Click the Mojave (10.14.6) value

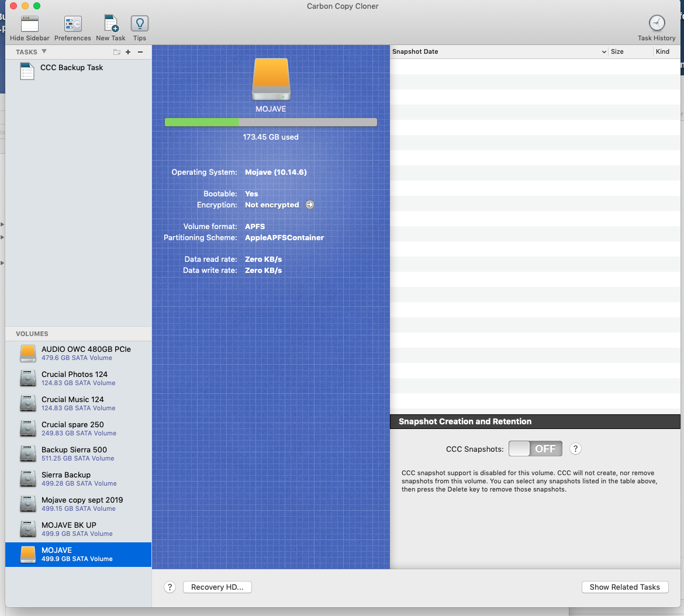tap(276, 172)
